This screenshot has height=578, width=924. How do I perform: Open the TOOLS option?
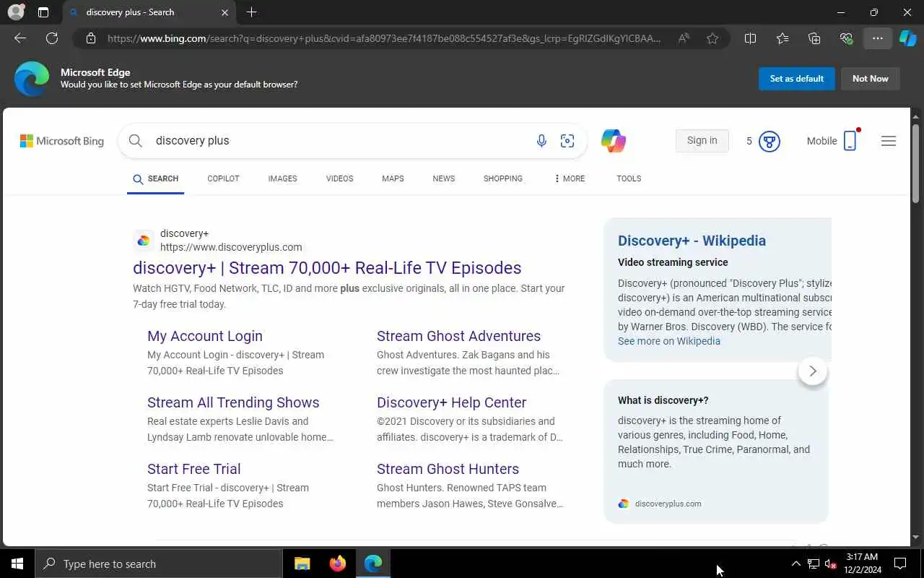pos(629,178)
